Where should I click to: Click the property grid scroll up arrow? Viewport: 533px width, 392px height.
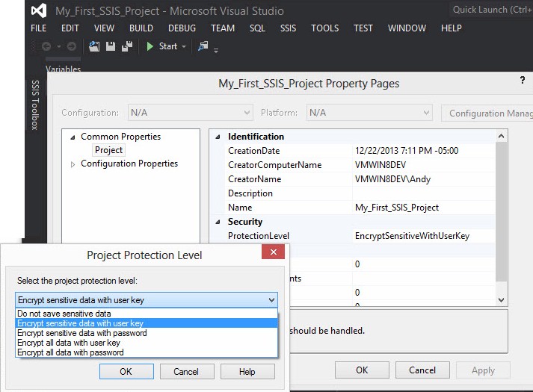tap(501, 136)
